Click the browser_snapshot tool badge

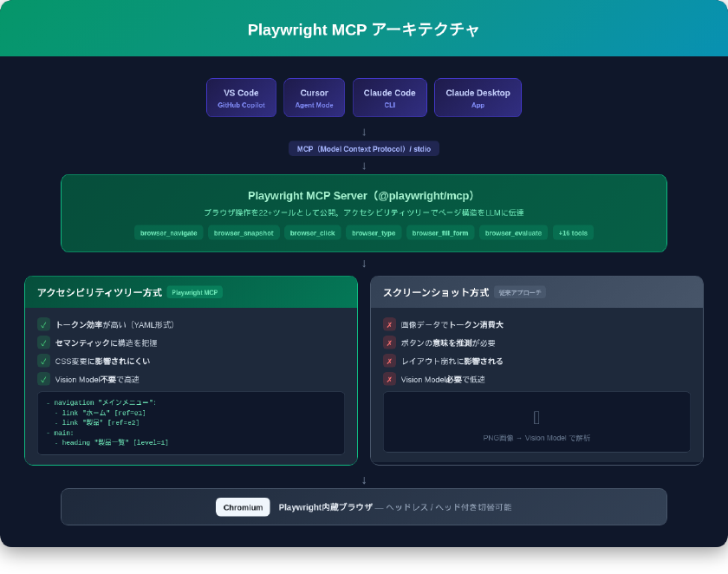coord(244,232)
